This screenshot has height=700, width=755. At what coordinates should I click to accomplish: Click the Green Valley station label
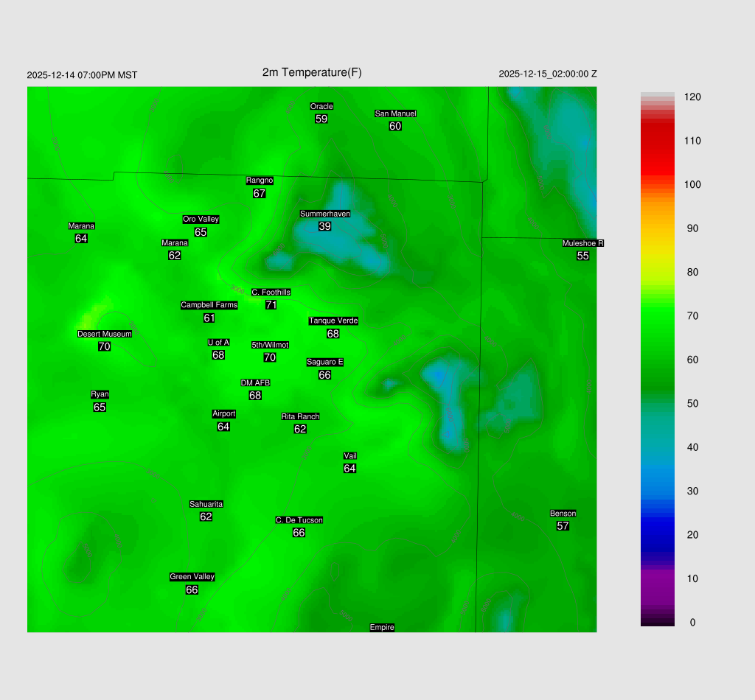tap(192, 577)
